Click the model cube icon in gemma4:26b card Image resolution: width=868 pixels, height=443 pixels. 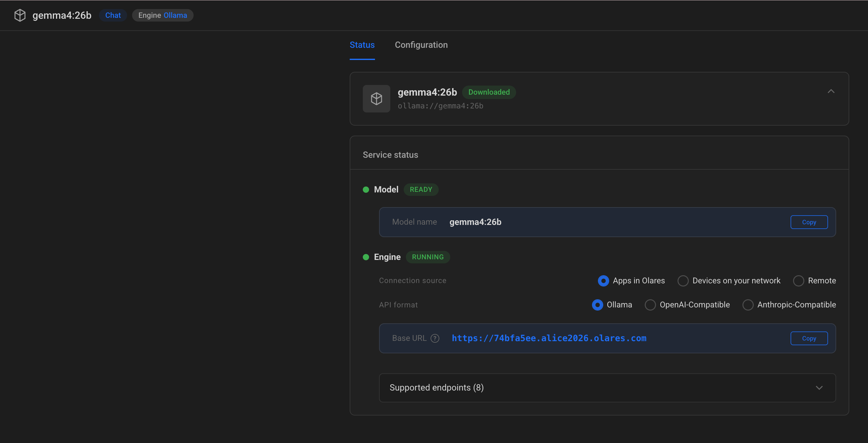376,99
